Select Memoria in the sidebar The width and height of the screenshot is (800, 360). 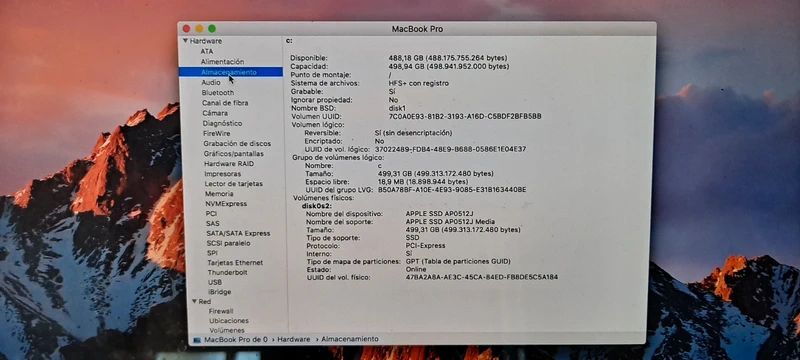219,194
